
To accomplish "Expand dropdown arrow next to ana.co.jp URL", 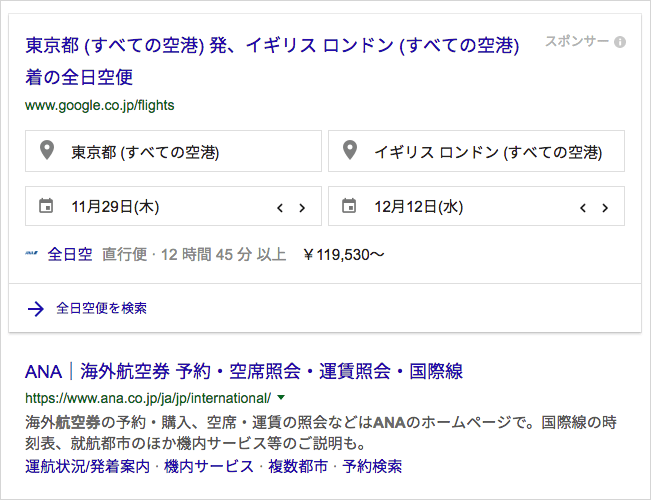I will click(x=281, y=397).
